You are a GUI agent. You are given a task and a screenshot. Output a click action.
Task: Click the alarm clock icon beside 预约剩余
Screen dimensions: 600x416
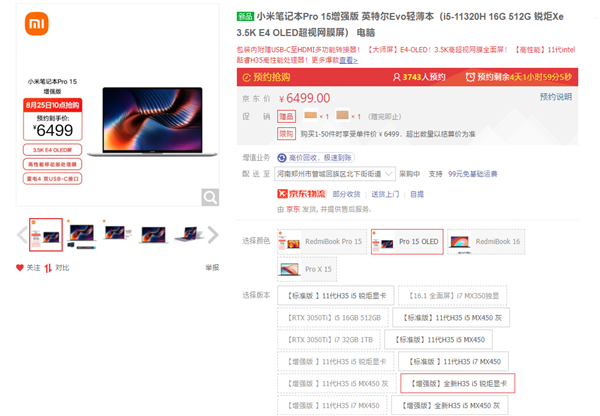(470, 77)
